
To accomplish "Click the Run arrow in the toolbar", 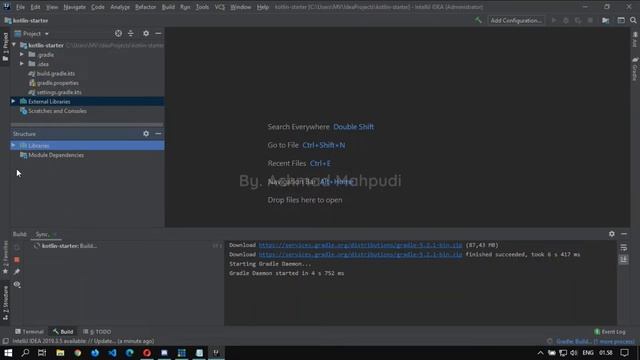I will (554, 20).
